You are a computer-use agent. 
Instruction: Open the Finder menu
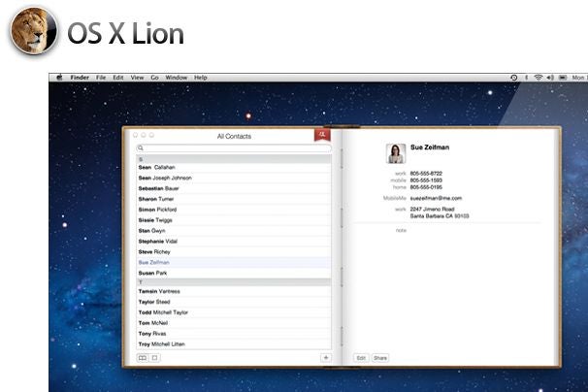pos(80,78)
